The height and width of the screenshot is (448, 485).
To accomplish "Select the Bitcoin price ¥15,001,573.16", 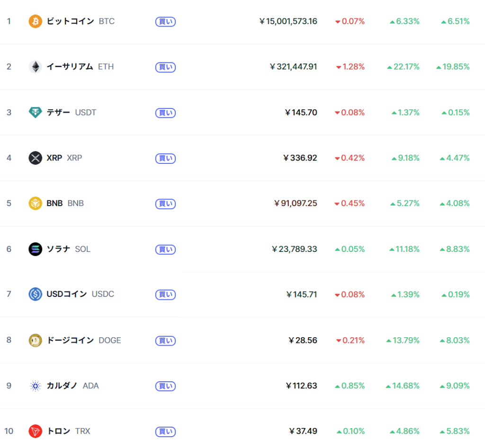I will (288, 21).
